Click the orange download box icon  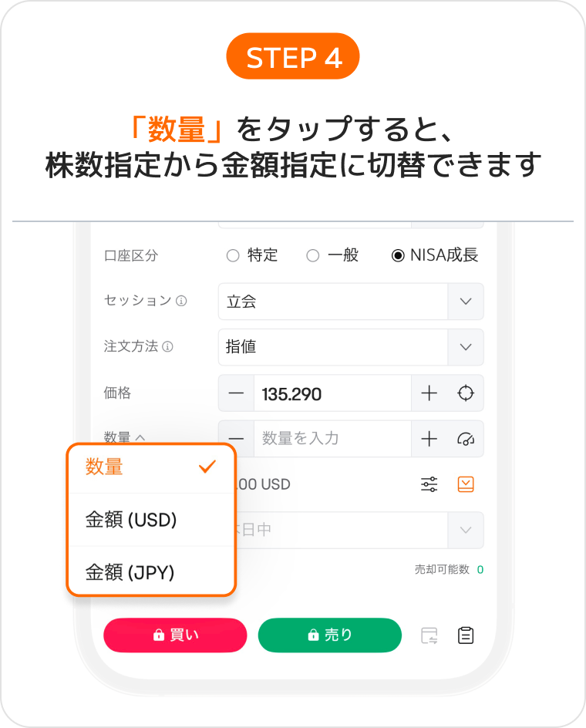point(466,484)
